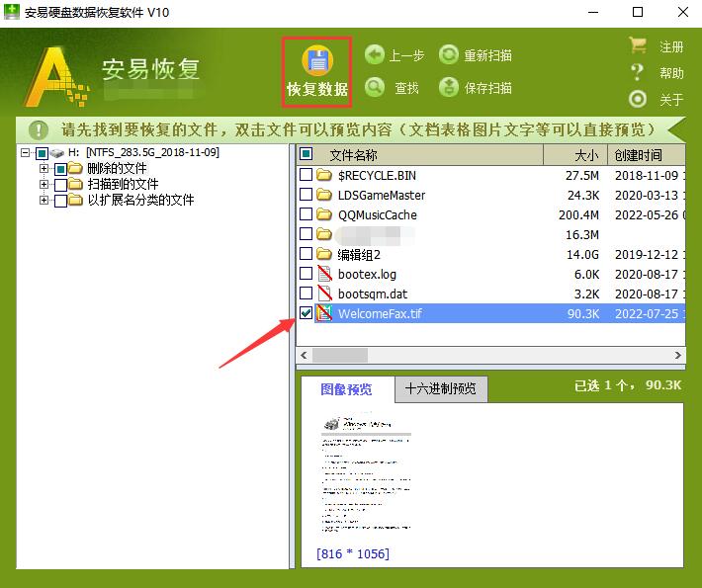Click the 关于 circle icon
The image size is (702, 588).
[x=638, y=99]
